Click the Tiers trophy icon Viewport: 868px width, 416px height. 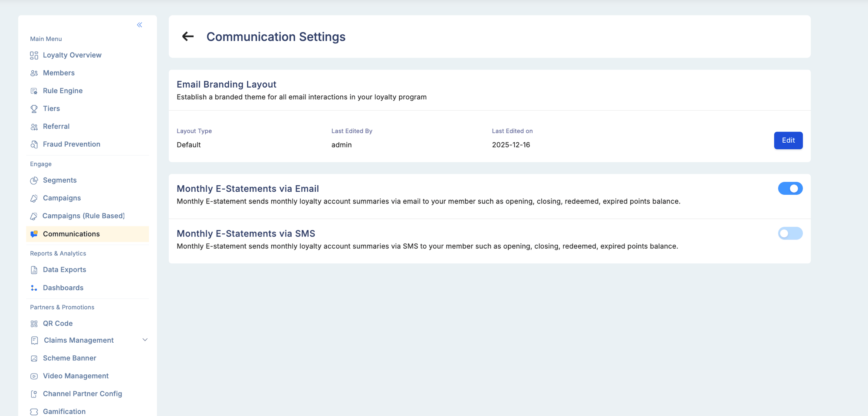tap(34, 109)
